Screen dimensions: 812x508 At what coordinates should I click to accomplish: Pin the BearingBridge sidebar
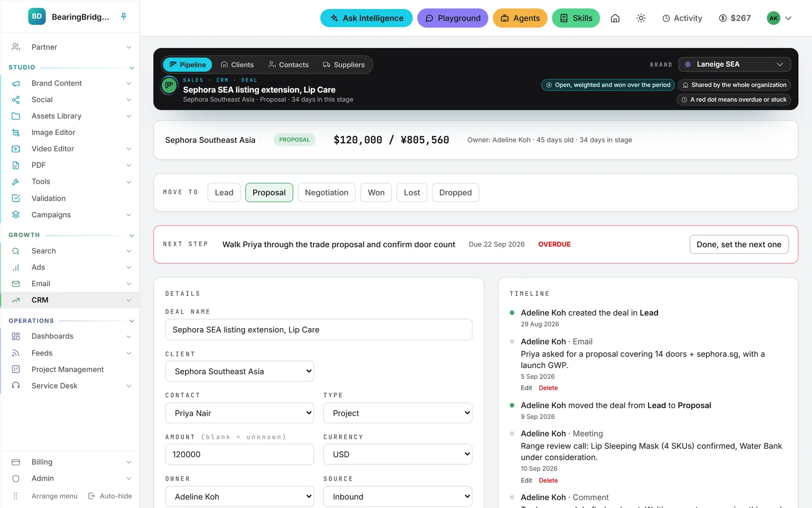(124, 17)
